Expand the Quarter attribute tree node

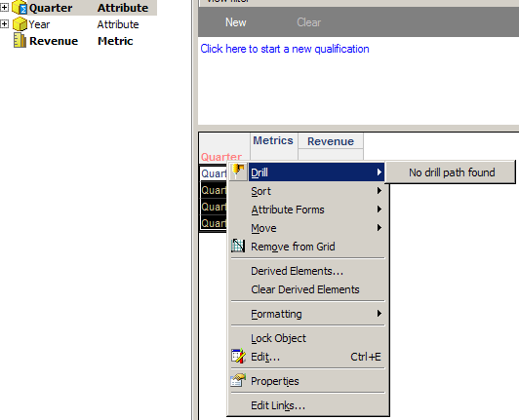(4, 7)
